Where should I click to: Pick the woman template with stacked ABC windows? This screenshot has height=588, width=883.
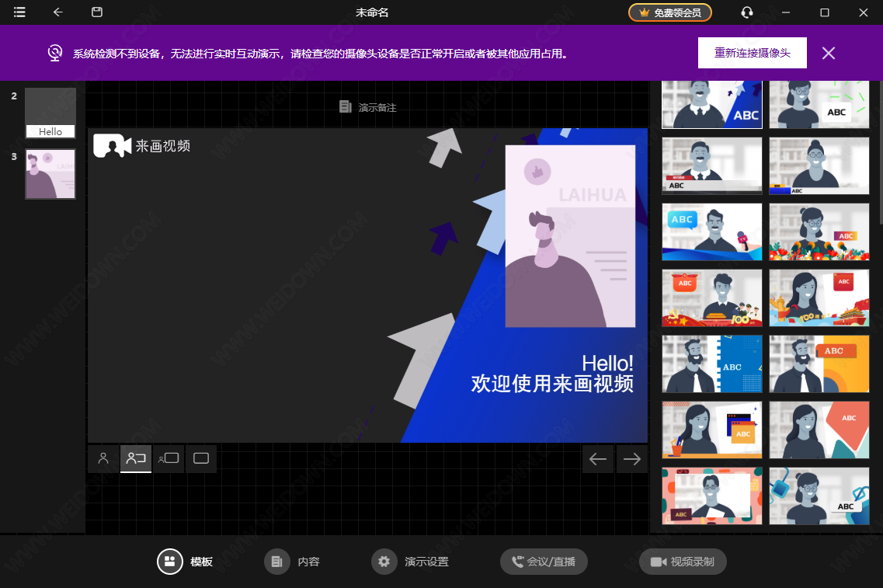pos(712,430)
